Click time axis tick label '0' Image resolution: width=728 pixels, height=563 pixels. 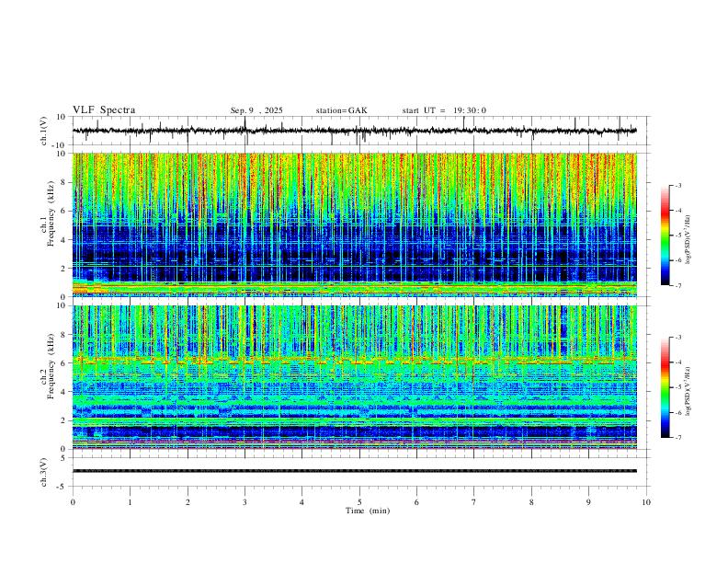pos(73,502)
